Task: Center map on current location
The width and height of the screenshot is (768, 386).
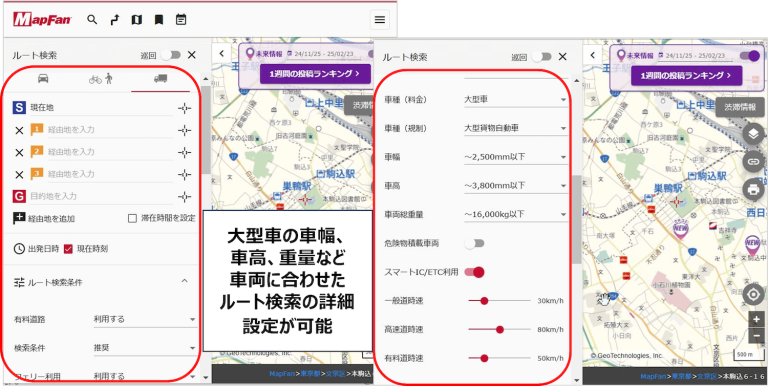Action: (x=754, y=295)
